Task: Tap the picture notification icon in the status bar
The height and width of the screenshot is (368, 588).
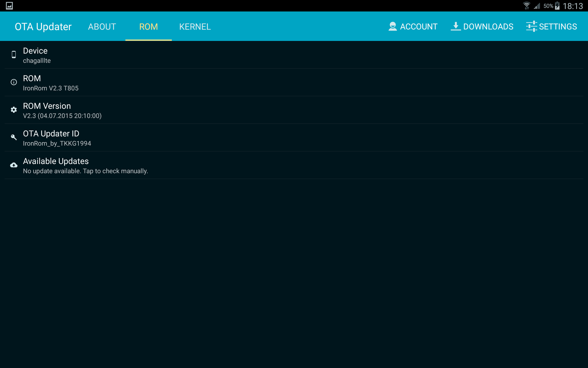Action: 9,6
